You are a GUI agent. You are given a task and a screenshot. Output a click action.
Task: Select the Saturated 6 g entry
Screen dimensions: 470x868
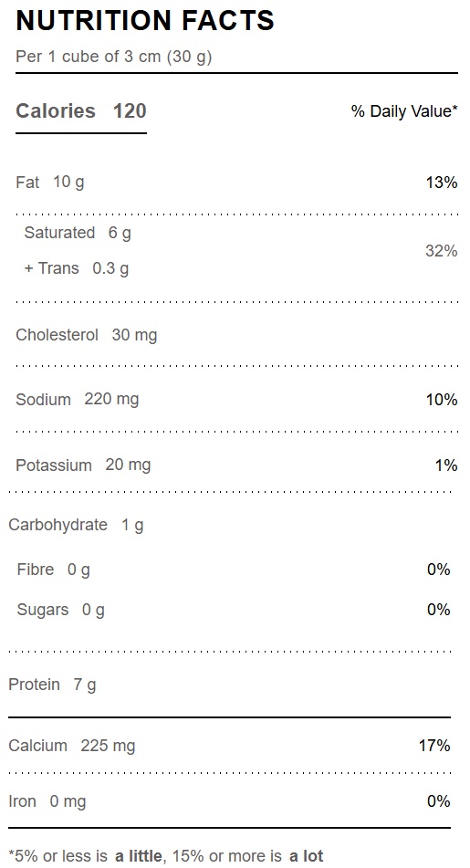click(78, 233)
